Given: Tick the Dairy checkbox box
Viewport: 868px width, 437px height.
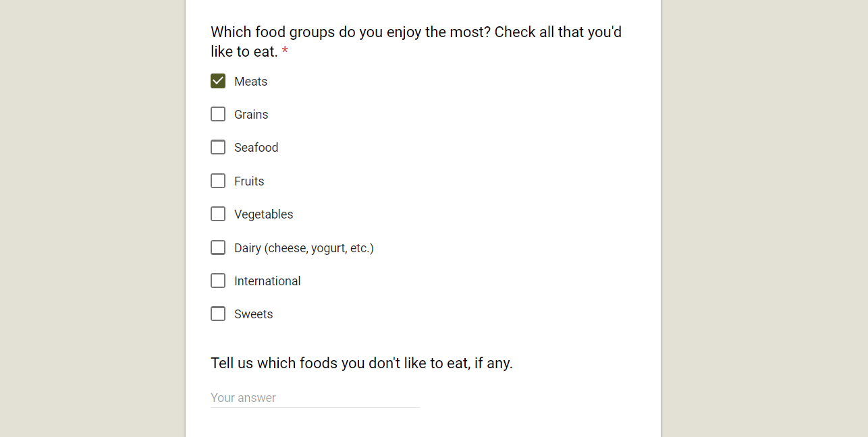Looking at the screenshot, I should (218, 247).
